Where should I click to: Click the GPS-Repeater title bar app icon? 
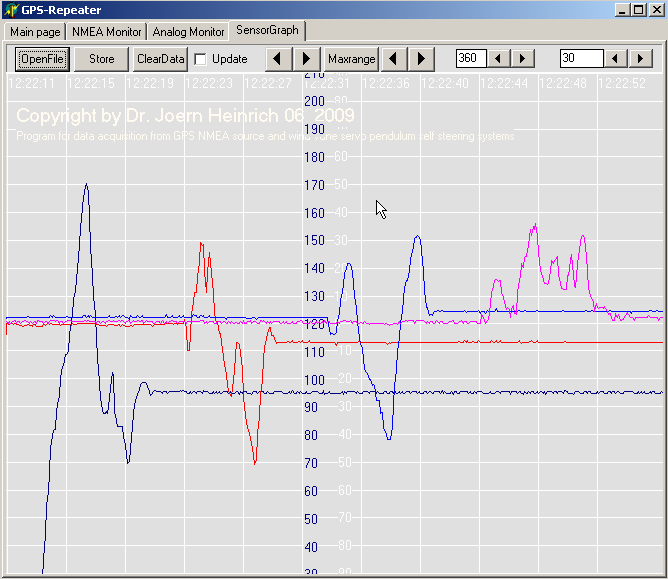[11, 10]
